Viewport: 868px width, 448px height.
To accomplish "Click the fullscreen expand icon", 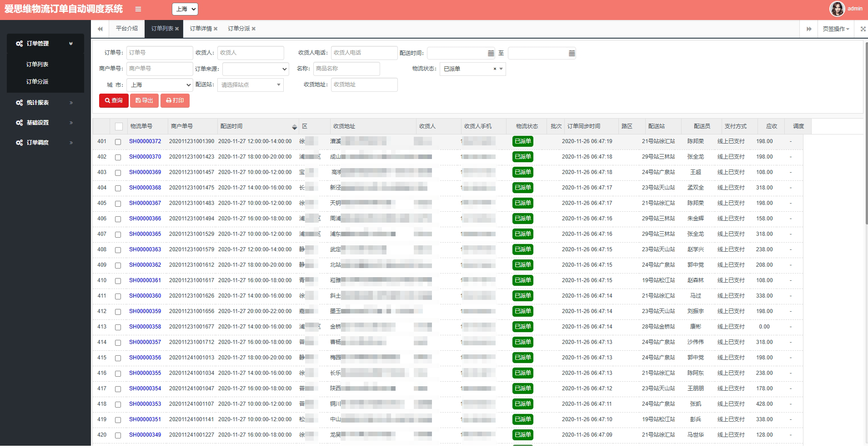I will point(863,29).
